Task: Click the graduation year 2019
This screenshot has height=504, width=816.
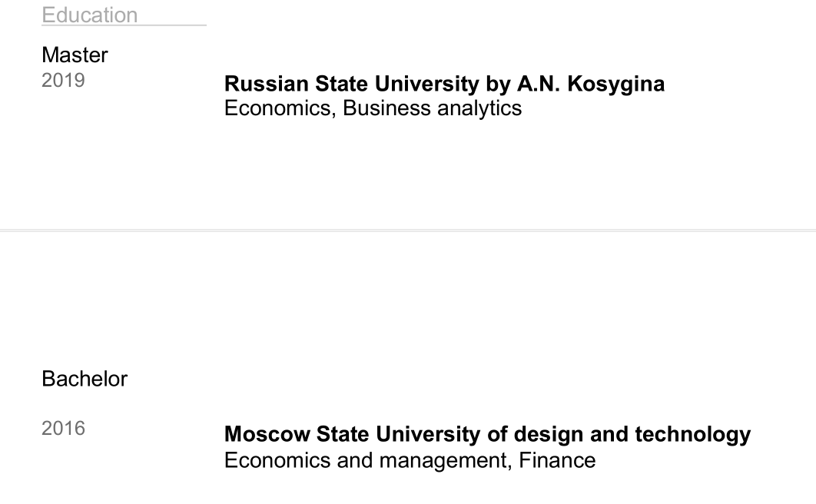Action: [63, 81]
